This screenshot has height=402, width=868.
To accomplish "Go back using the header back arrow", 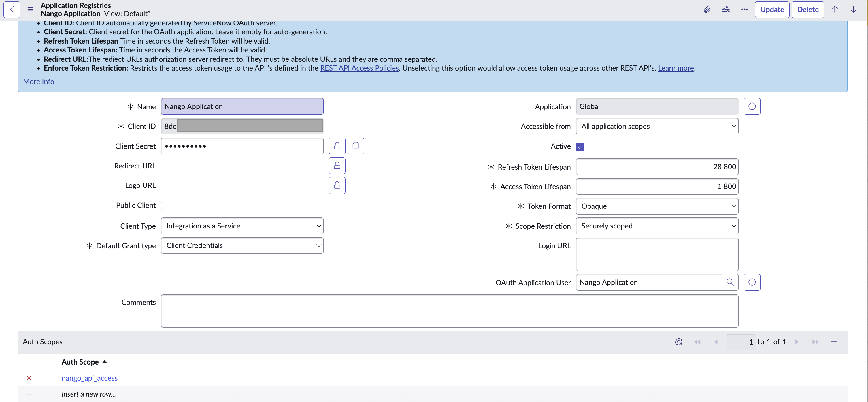I will coord(12,10).
